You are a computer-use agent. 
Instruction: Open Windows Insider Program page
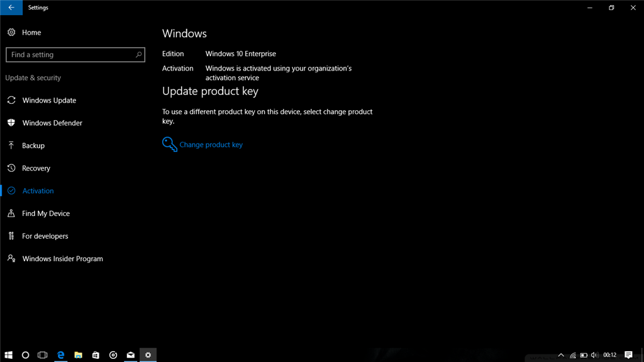pos(62,259)
